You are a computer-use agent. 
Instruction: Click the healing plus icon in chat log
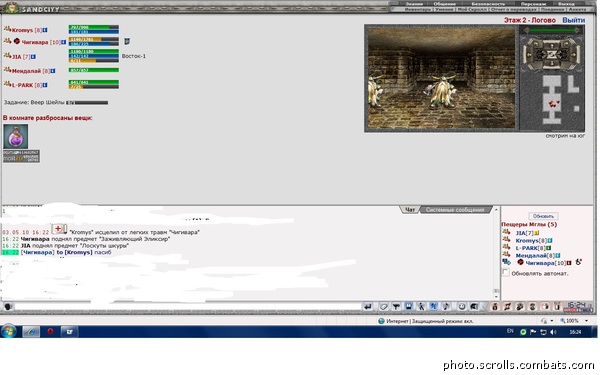pos(59,229)
